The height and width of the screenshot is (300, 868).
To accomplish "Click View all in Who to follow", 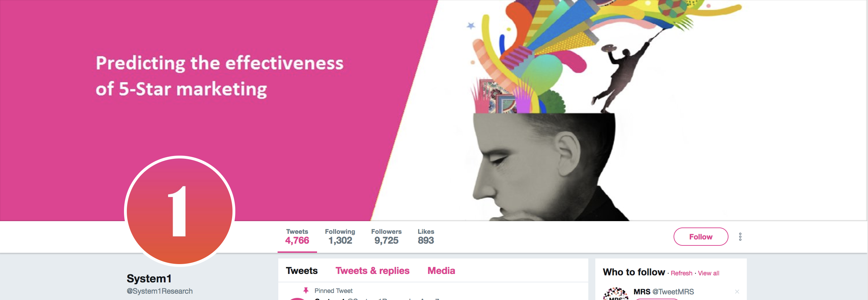I will click(708, 273).
